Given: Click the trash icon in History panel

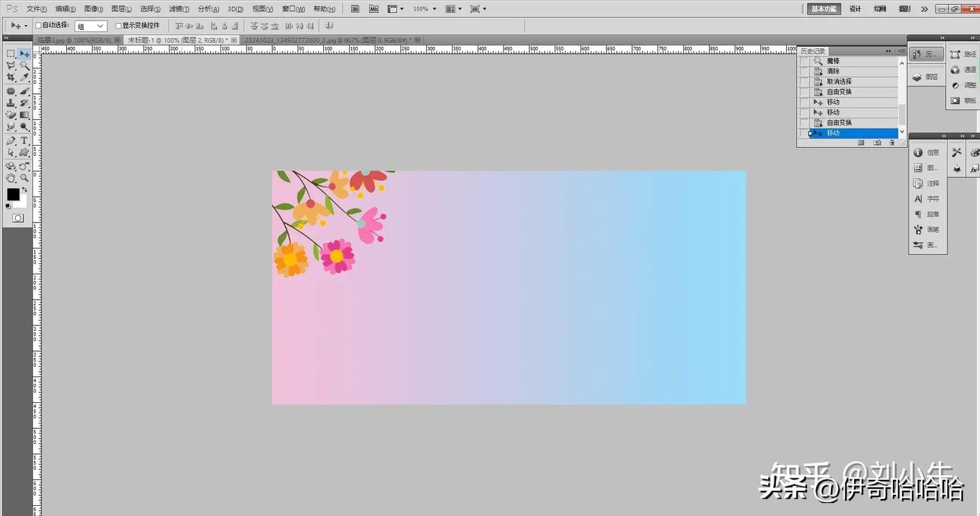Looking at the screenshot, I should [892, 143].
